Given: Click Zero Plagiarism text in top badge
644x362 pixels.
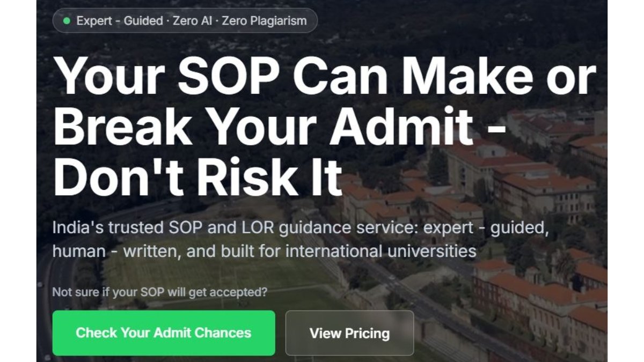Looking at the screenshot, I should [x=264, y=21].
